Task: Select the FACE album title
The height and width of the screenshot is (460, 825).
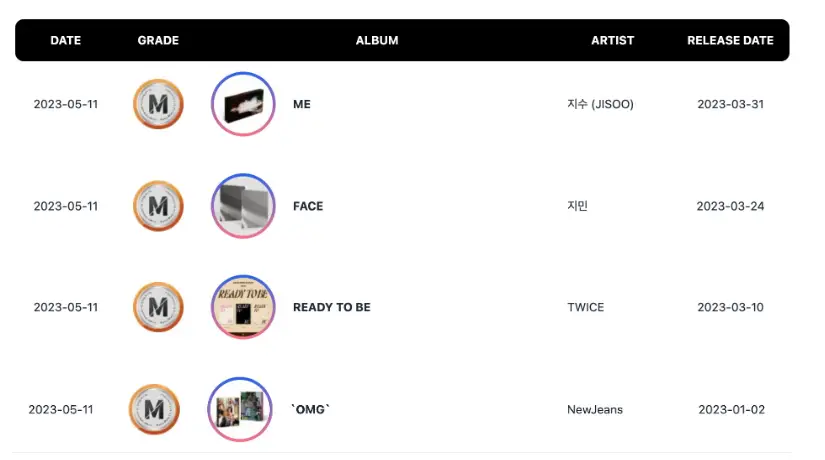Action: [308, 206]
